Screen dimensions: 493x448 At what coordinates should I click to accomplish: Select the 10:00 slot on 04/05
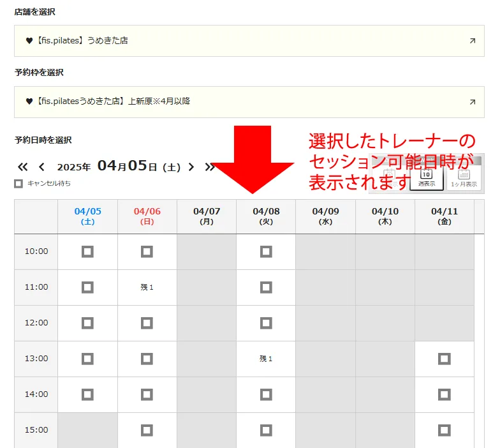pyautogui.click(x=87, y=251)
